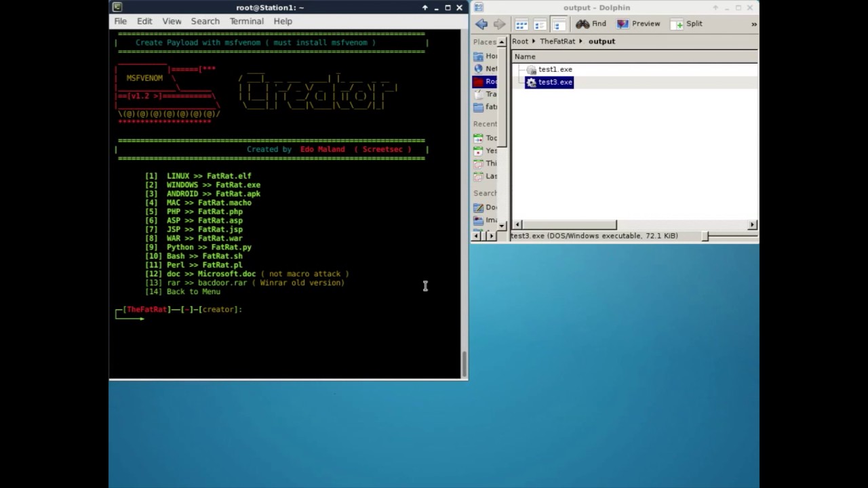Image resolution: width=868 pixels, height=488 pixels.
Task: Switch Dolphin to Details view mode
Action: click(558, 24)
